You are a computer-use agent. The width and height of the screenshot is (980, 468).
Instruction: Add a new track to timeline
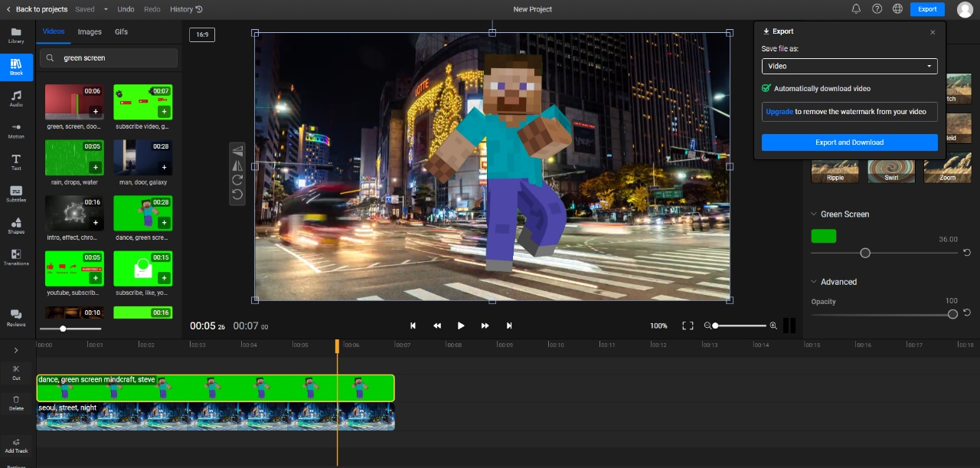(x=16, y=446)
